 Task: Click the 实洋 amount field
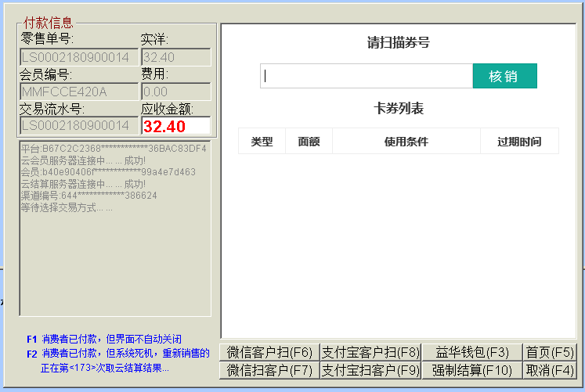pyautogui.click(x=175, y=57)
